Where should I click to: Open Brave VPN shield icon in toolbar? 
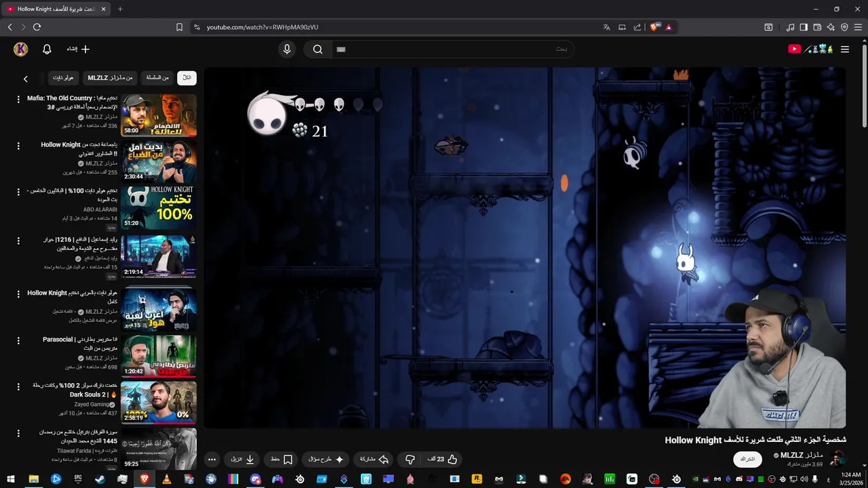pyautogui.click(x=844, y=27)
